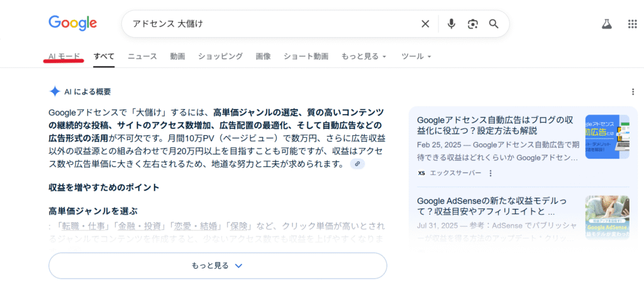Start voice search with microphone icon
Viewport: 644px width, 284px height.
point(451,24)
